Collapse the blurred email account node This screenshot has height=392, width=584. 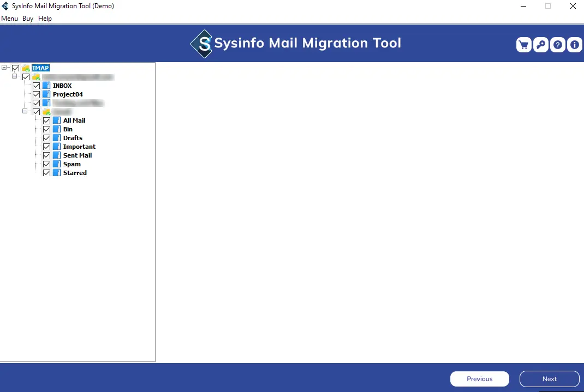click(x=15, y=76)
